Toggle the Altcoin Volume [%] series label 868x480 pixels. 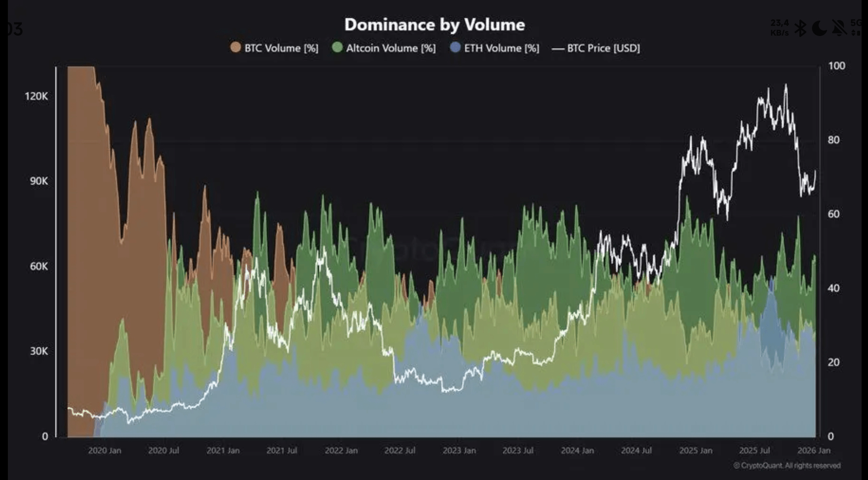coord(391,48)
